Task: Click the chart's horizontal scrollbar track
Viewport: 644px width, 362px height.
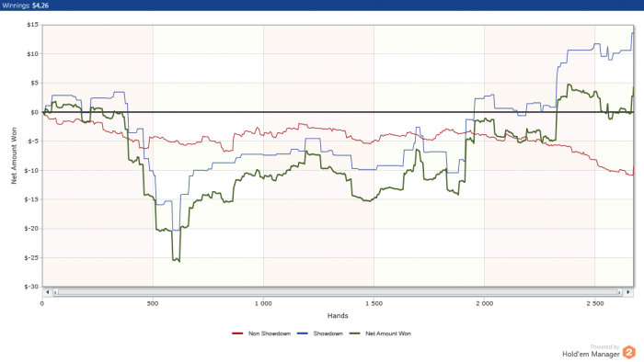Action: point(338,292)
